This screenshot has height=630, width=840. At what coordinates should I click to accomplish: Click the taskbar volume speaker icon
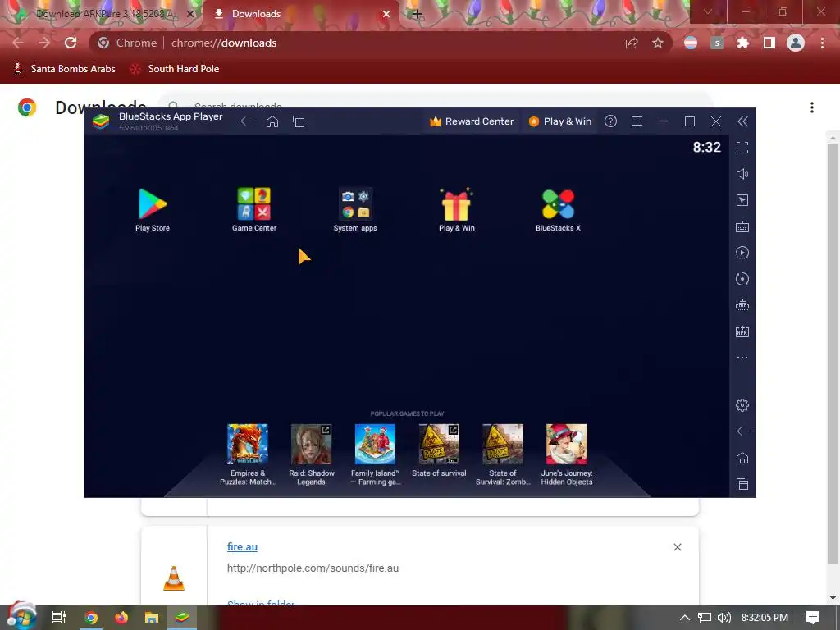724,618
